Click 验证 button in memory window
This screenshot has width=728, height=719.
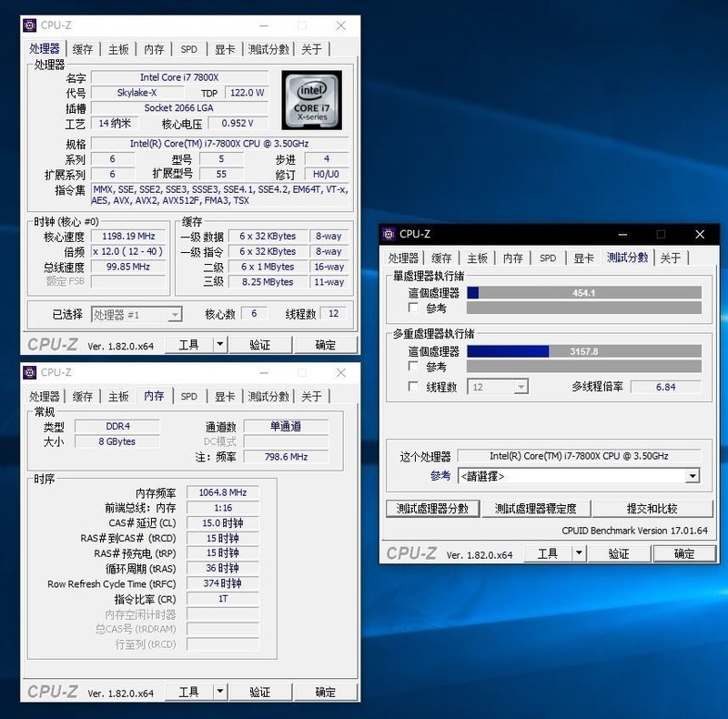click(x=260, y=692)
